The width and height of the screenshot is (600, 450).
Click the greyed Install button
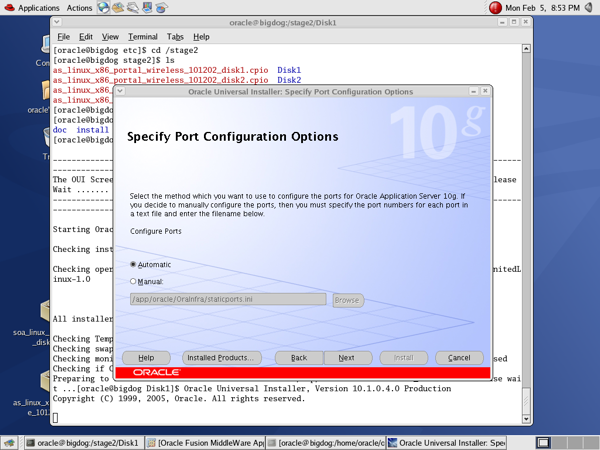(404, 358)
